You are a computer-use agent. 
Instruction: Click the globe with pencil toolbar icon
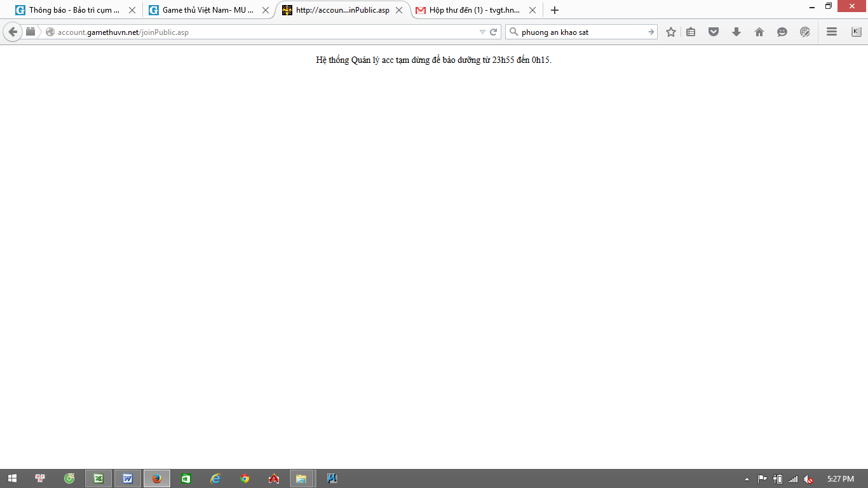(x=805, y=32)
